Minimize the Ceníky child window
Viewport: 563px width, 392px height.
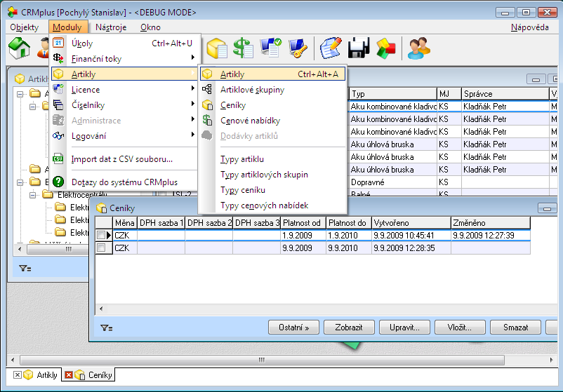click(547, 208)
